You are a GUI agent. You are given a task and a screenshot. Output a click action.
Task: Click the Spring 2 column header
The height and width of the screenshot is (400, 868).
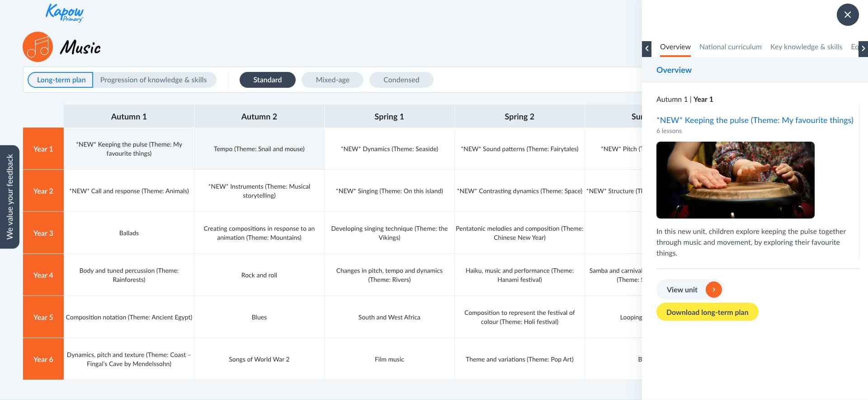(x=519, y=117)
